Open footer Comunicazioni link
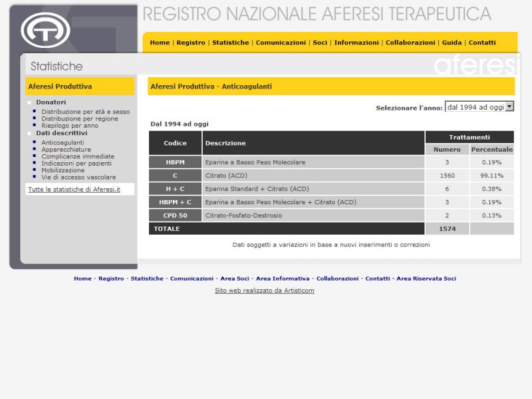The width and height of the screenshot is (532, 399). tap(192, 279)
